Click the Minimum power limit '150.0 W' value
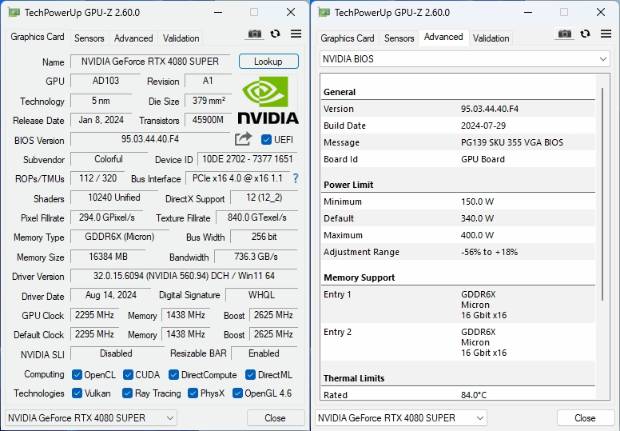Screen dimensions: 620x431 (477, 202)
